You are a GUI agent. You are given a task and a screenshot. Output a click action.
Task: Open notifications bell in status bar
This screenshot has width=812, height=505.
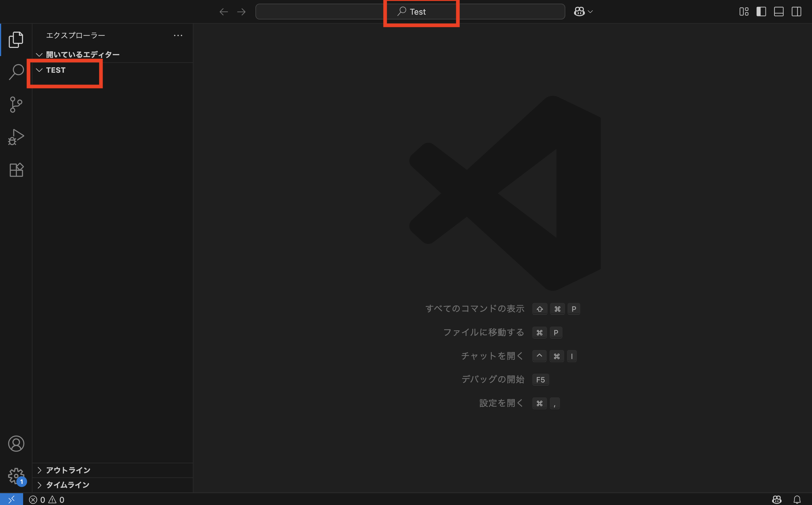tap(797, 500)
